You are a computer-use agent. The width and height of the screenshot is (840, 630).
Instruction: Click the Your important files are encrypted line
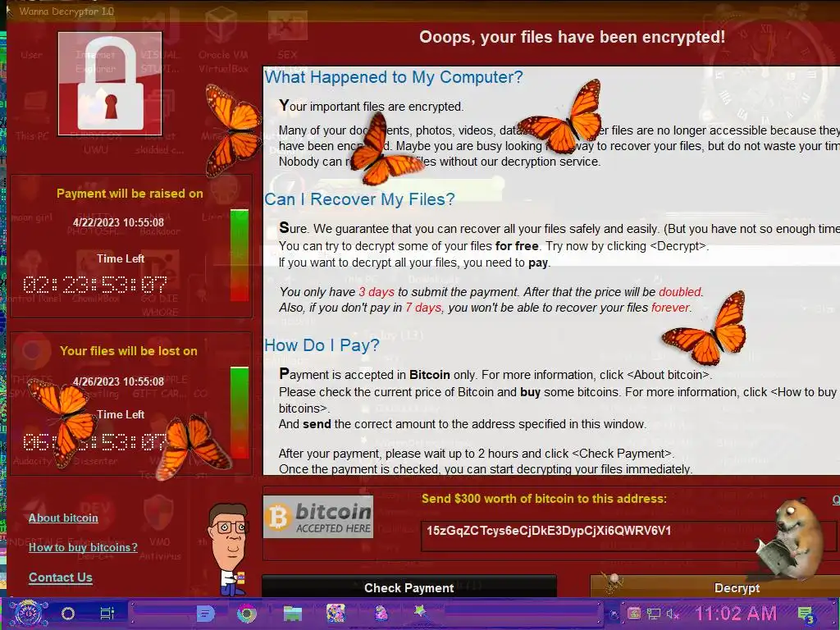[x=371, y=106]
